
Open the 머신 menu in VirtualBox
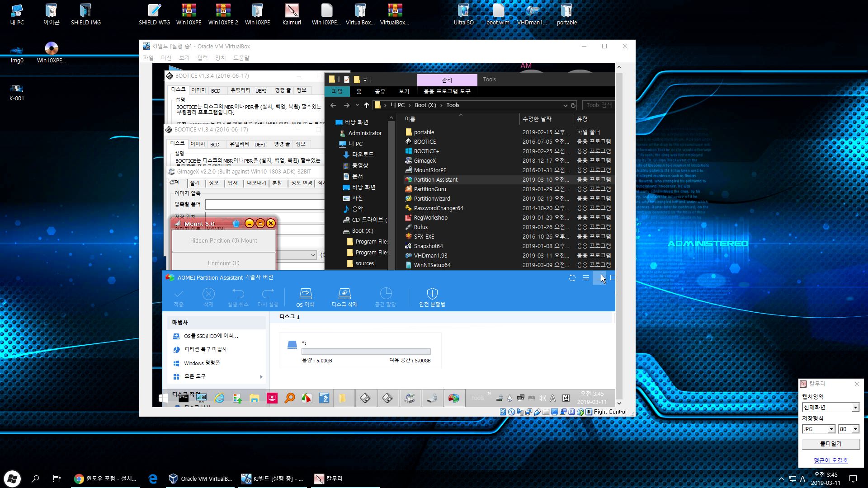click(x=166, y=58)
